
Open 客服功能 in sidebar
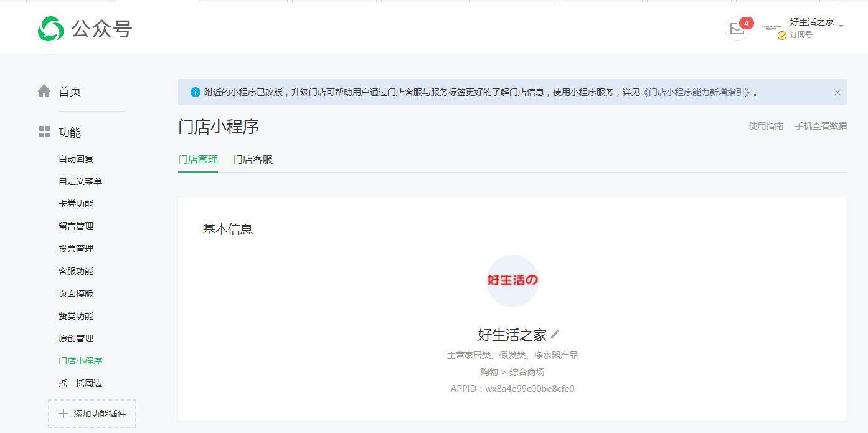tap(76, 271)
